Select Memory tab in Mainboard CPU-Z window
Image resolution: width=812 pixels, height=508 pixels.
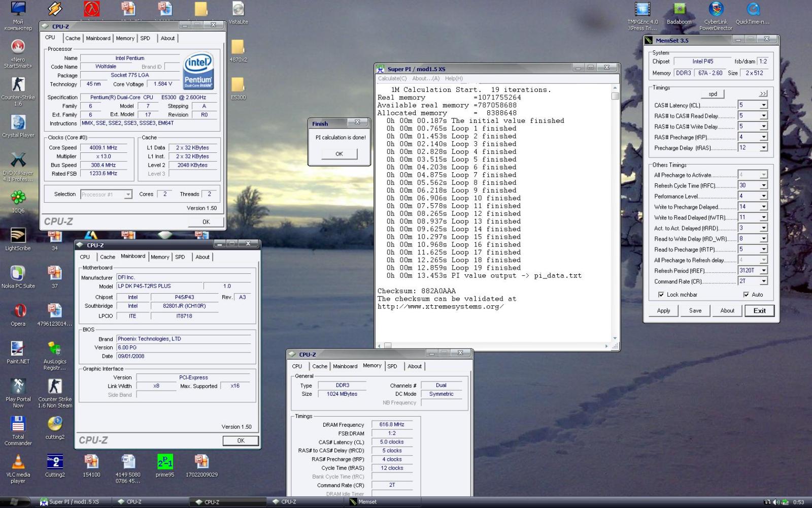tap(160, 257)
